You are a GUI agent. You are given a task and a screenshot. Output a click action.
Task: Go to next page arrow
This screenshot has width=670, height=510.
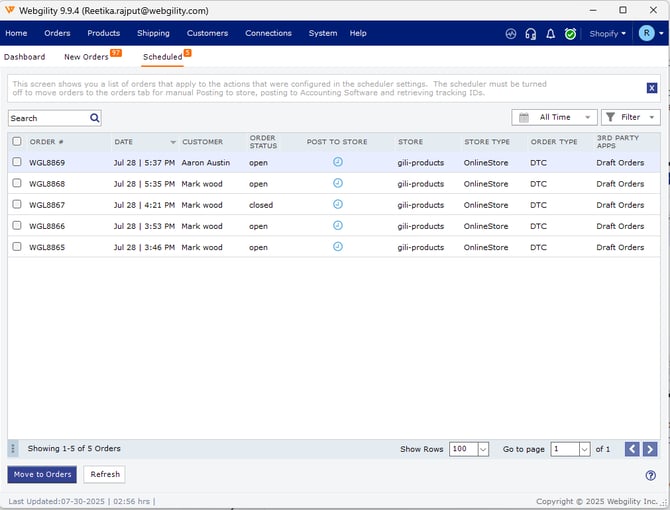tap(650, 449)
